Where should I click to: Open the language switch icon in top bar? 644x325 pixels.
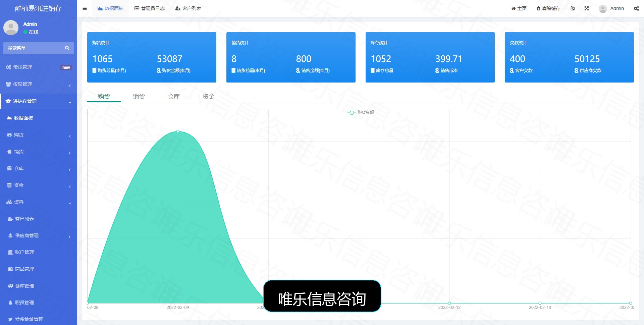pos(573,8)
